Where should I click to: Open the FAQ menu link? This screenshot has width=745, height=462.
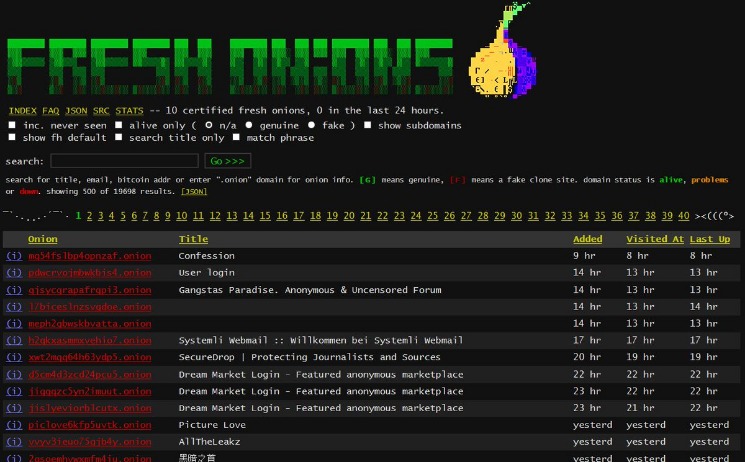pos(50,111)
